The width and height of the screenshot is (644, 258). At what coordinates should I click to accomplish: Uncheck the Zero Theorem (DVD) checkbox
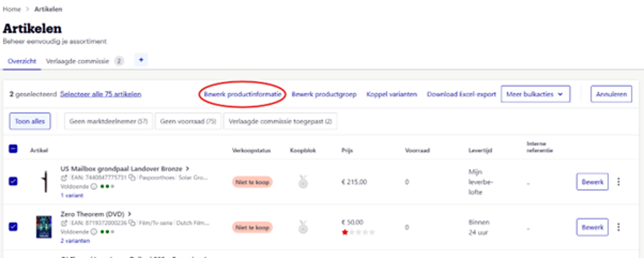13,227
